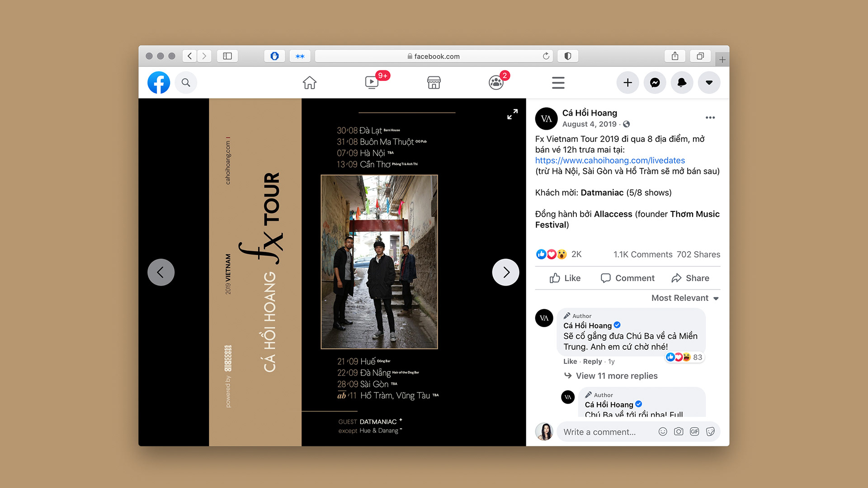Toggle Safari sidebar button
Viewport: 868px width, 488px height.
point(227,56)
